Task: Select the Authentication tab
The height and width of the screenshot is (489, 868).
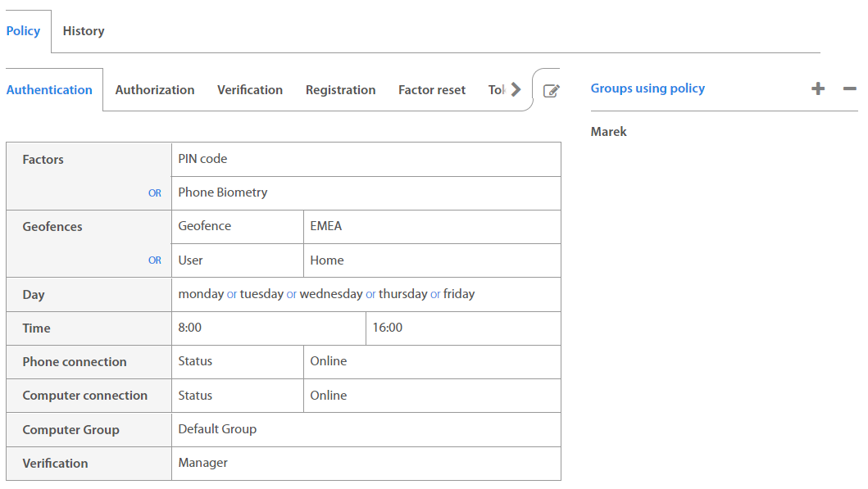Action: (x=49, y=90)
